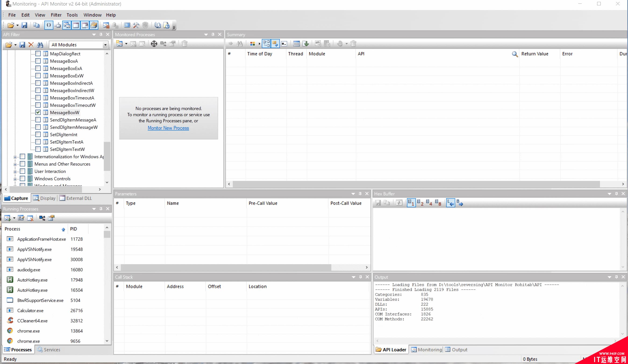The image size is (628, 364).
Task: Click the red X delete icon in API Filter
Action: coord(31,45)
